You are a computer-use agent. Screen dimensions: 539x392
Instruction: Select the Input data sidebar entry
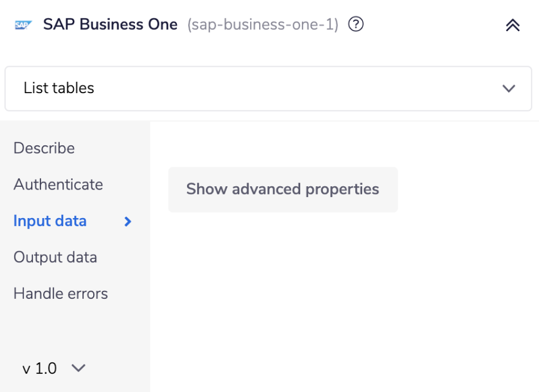point(50,221)
